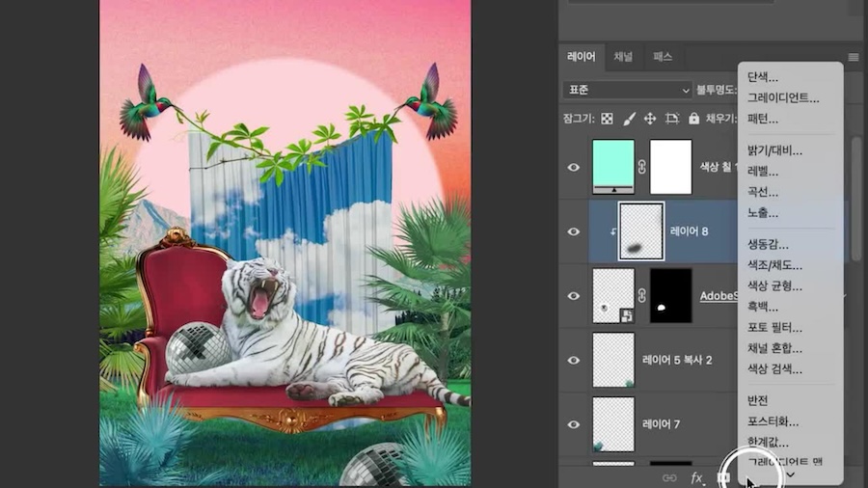
Task: Hide the 레이어 7 layer
Action: 574,423
